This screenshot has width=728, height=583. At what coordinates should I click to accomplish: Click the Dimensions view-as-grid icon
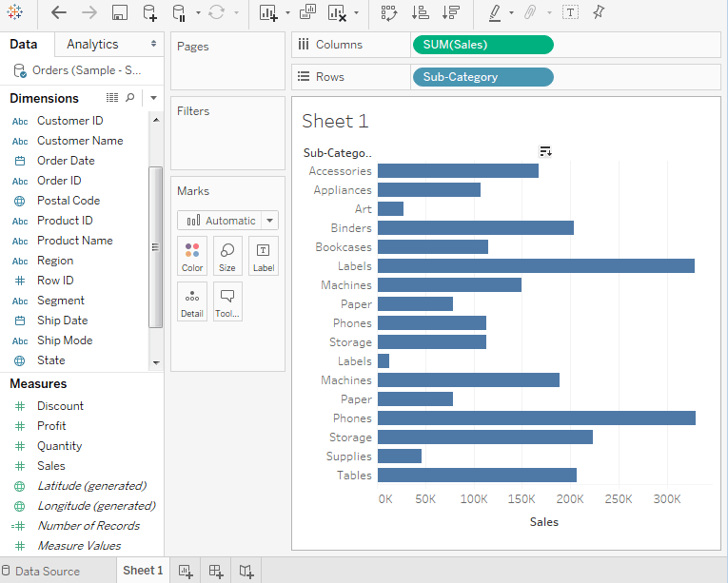112,97
